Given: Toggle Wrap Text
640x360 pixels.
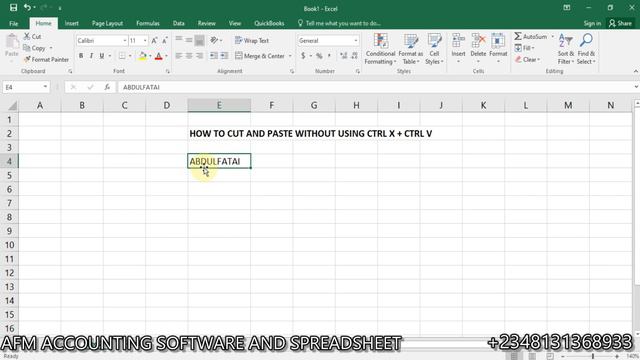Looking at the screenshot, I should pos(252,40).
